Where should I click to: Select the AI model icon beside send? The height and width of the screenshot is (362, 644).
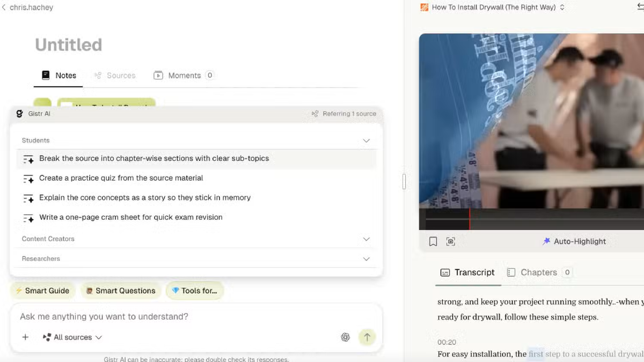pyautogui.click(x=346, y=337)
